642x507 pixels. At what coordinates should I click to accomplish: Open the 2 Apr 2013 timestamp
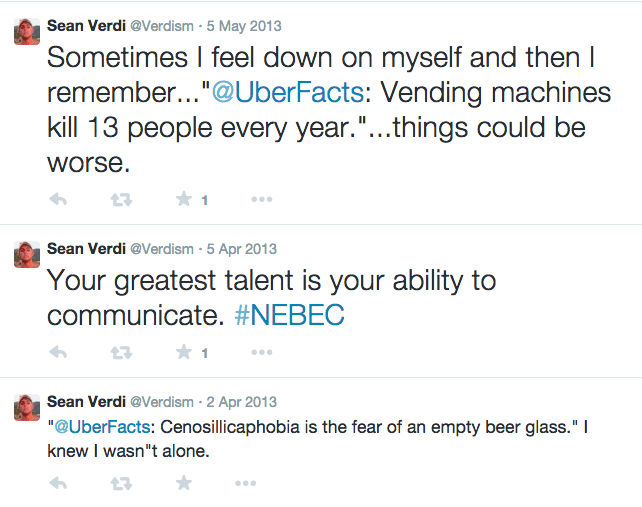pos(242,402)
